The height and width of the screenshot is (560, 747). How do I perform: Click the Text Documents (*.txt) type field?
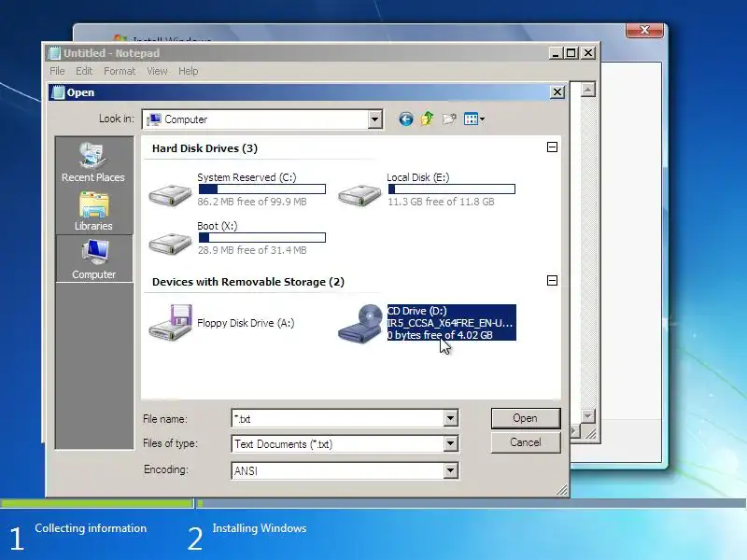point(338,444)
